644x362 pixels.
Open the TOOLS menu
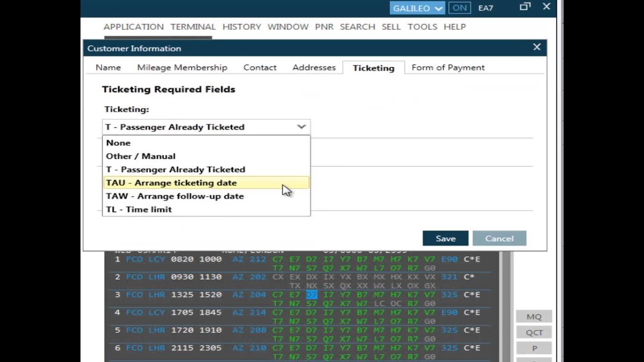pos(422,27)
